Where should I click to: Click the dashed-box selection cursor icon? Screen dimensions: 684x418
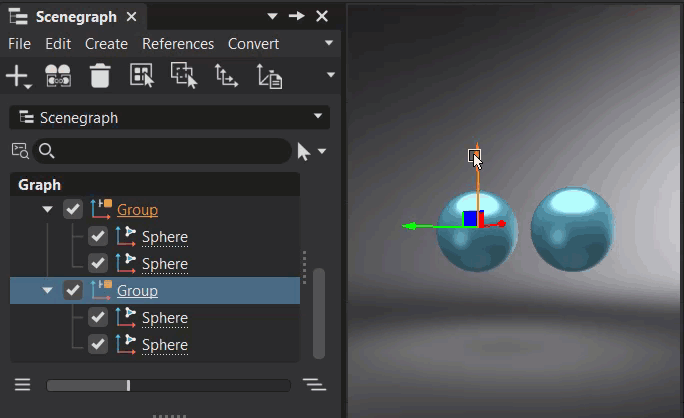(x=184, y=75)
